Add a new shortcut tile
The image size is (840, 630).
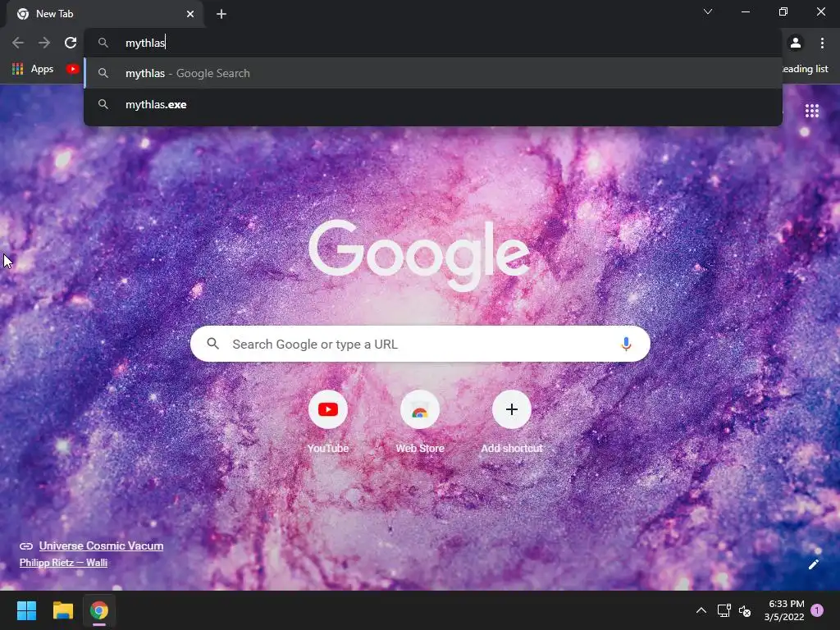[512, 422]
